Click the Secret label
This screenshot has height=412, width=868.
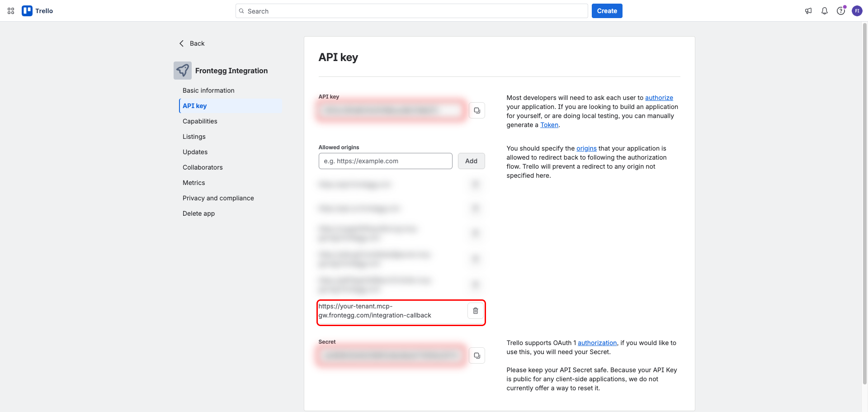click(327, 342)
